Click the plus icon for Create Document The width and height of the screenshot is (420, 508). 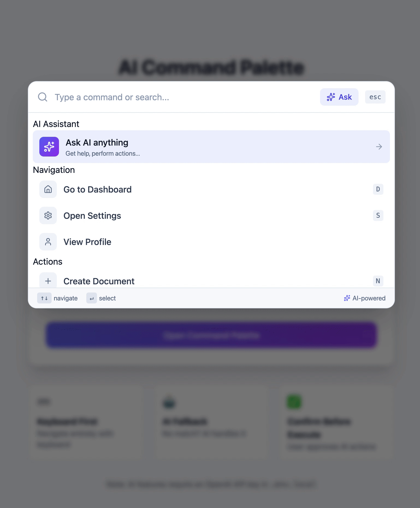(x=48, y=281)
